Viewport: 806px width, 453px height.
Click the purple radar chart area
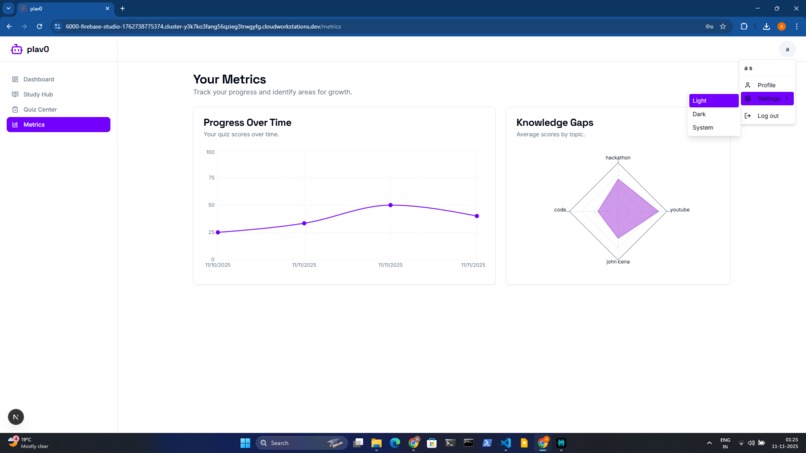click(626, 209)
